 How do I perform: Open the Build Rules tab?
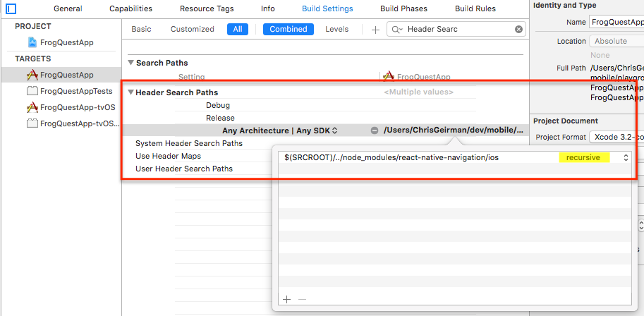click(475, 8)
